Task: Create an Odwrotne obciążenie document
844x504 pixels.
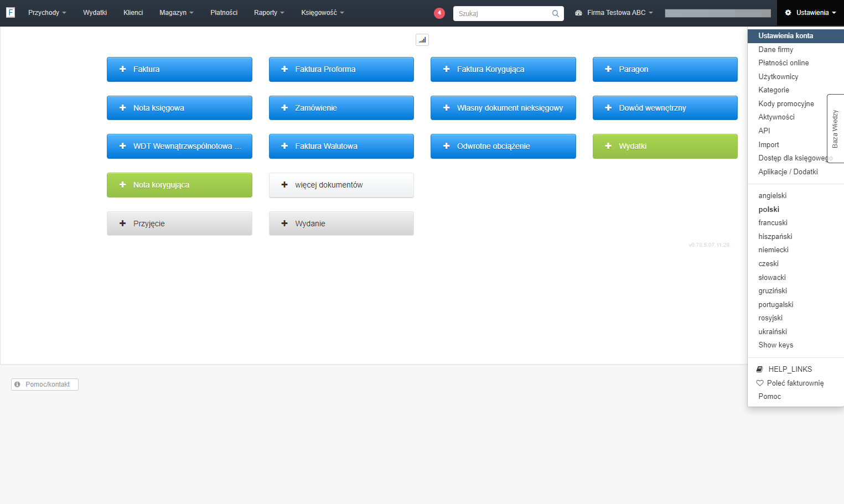Action: pyautogui.click(x=503, y=146)
